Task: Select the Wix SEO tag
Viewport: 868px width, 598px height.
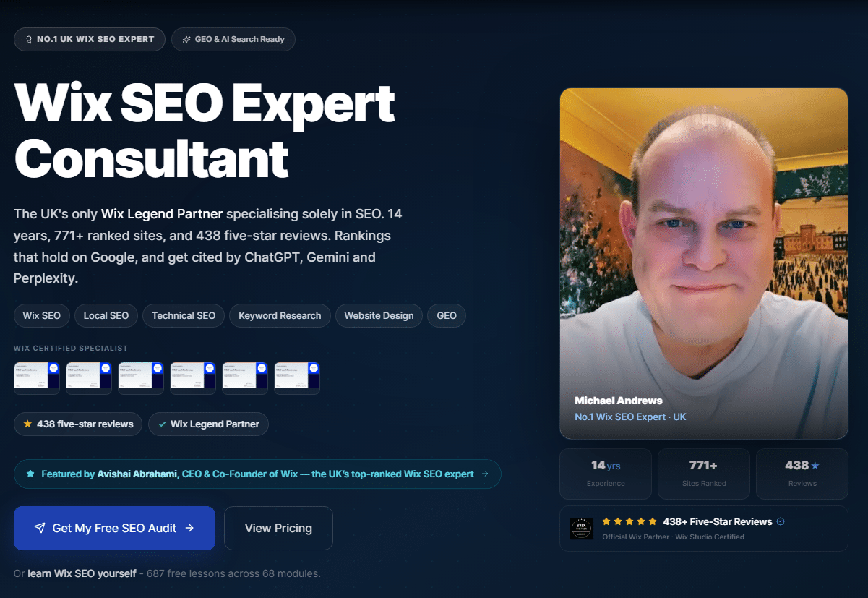Action: coord(42,315)
